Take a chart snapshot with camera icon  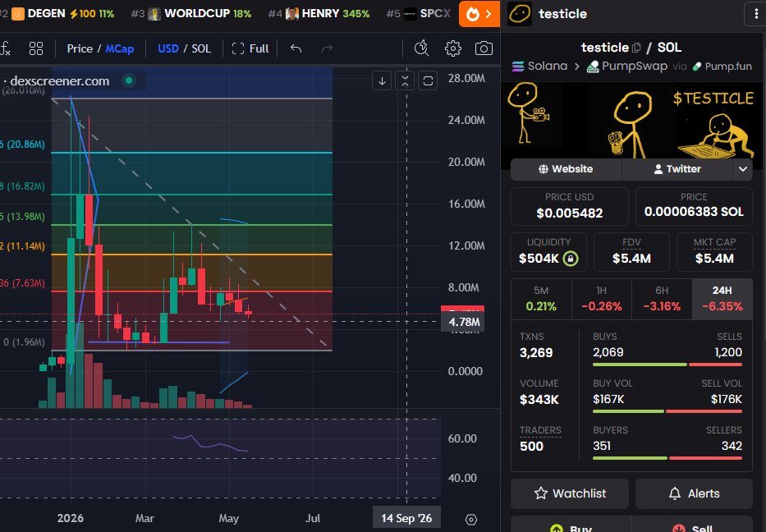click(484, 48)
